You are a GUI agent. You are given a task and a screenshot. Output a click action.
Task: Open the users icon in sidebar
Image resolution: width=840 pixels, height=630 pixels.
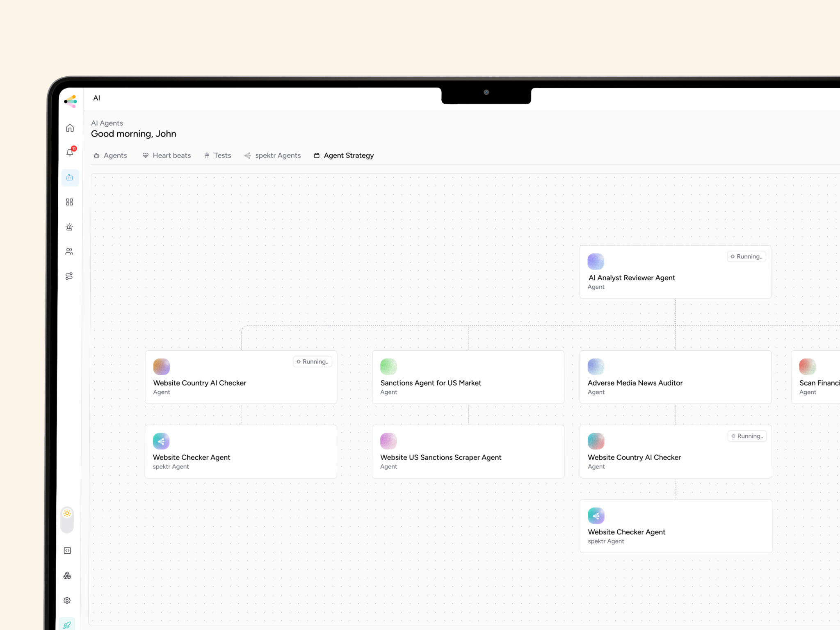pyautogui.click(x=70, y=251)
